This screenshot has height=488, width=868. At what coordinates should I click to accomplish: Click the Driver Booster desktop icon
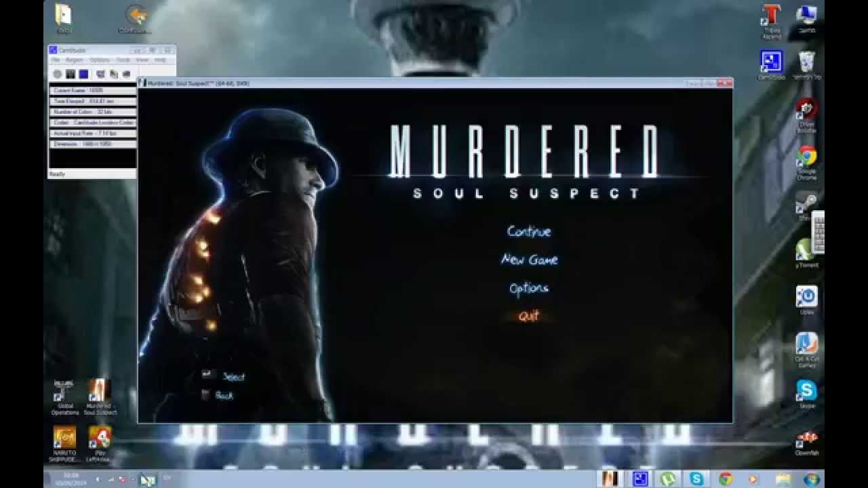[x=806, y=115]
